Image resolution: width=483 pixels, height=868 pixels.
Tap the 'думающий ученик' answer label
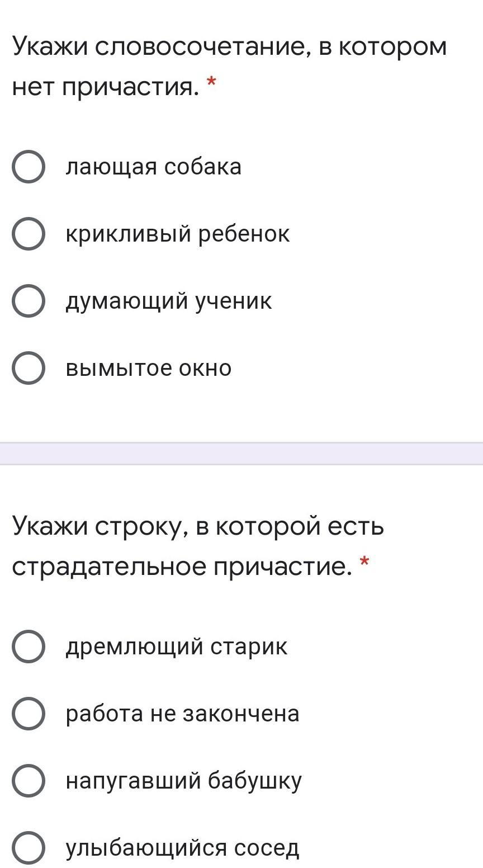pyautogui.click(x=169, y=301)
